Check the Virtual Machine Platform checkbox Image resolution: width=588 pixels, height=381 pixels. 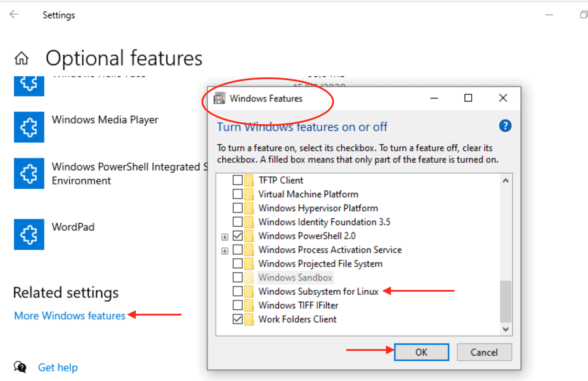[238, 194]
